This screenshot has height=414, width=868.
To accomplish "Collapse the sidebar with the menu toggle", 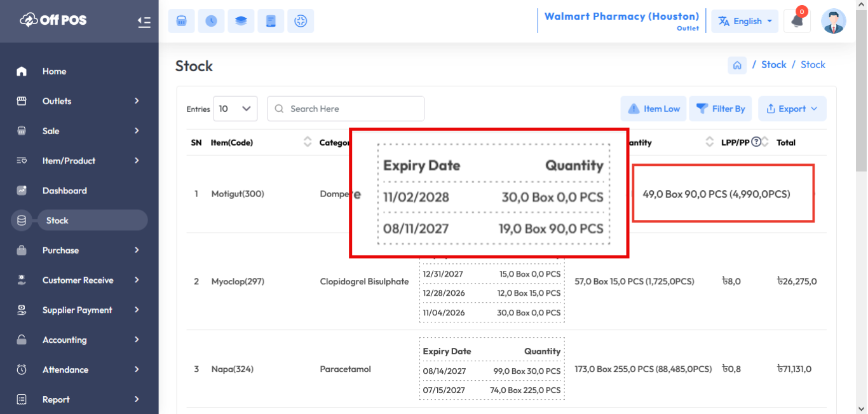I will coord(144,22).
